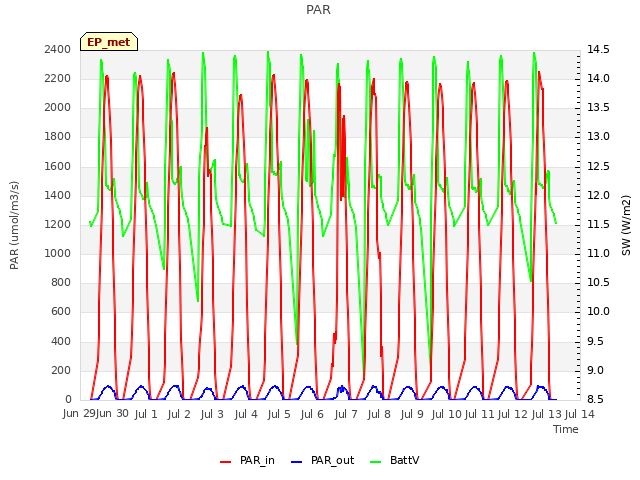Click the 10.0 right axis value
Screen dimensions: 640x480
598,312
